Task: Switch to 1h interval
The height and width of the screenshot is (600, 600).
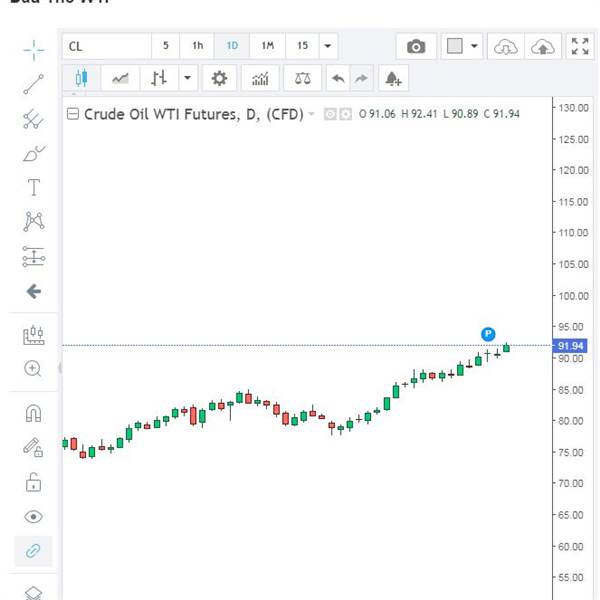Action: 197,46
